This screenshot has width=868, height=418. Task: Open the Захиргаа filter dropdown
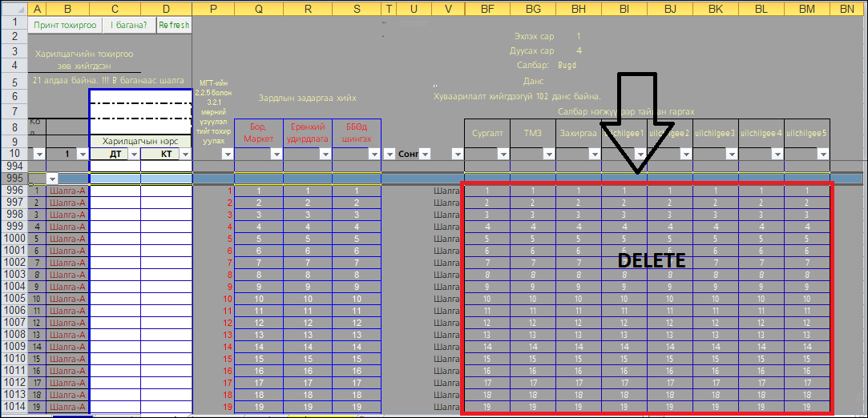coord(594,154)
